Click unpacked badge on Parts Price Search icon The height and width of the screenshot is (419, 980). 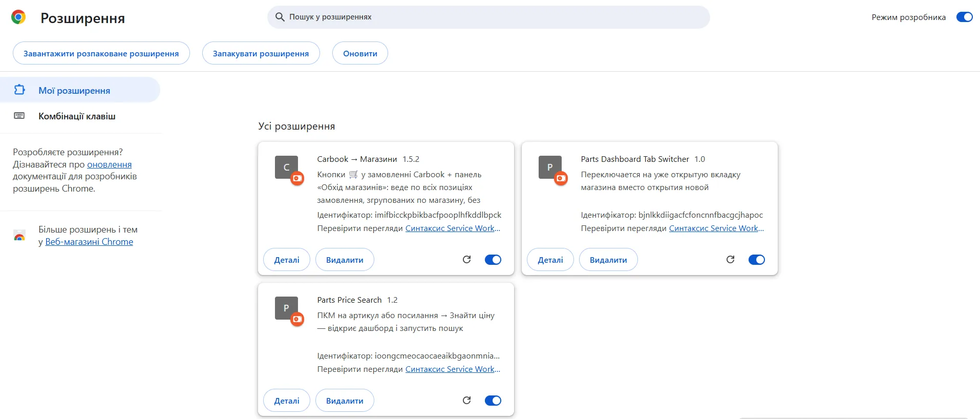297,319
